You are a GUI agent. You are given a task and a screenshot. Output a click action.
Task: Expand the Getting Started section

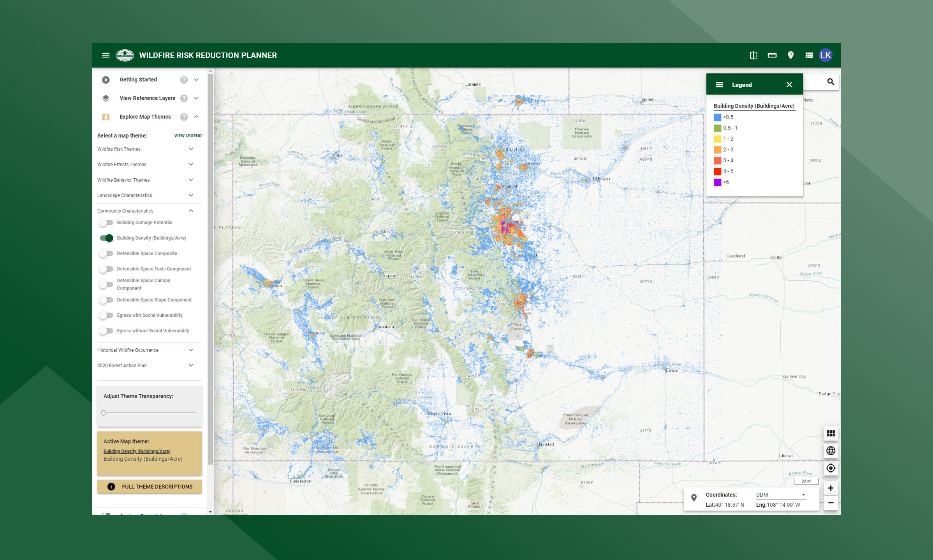click(x=197, y=79)
